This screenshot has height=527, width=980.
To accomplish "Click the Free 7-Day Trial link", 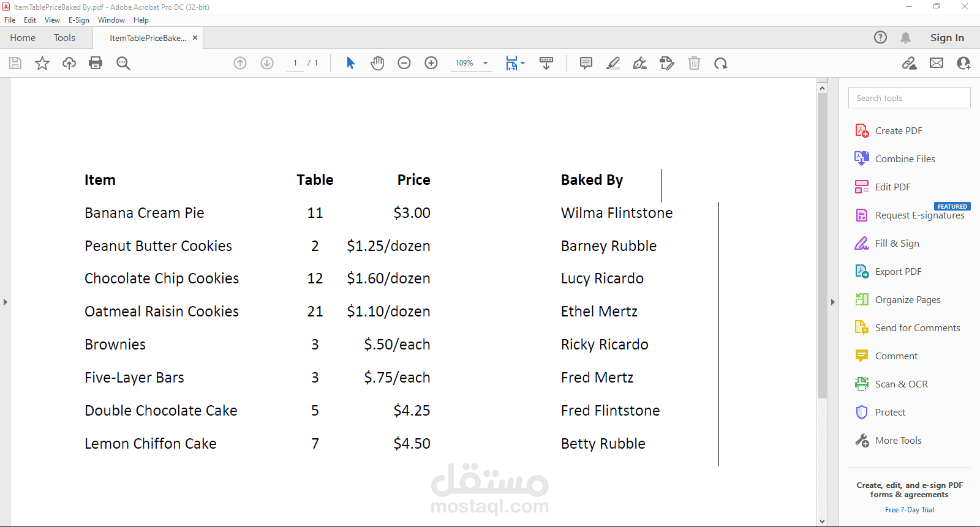I will pos(910,510).
